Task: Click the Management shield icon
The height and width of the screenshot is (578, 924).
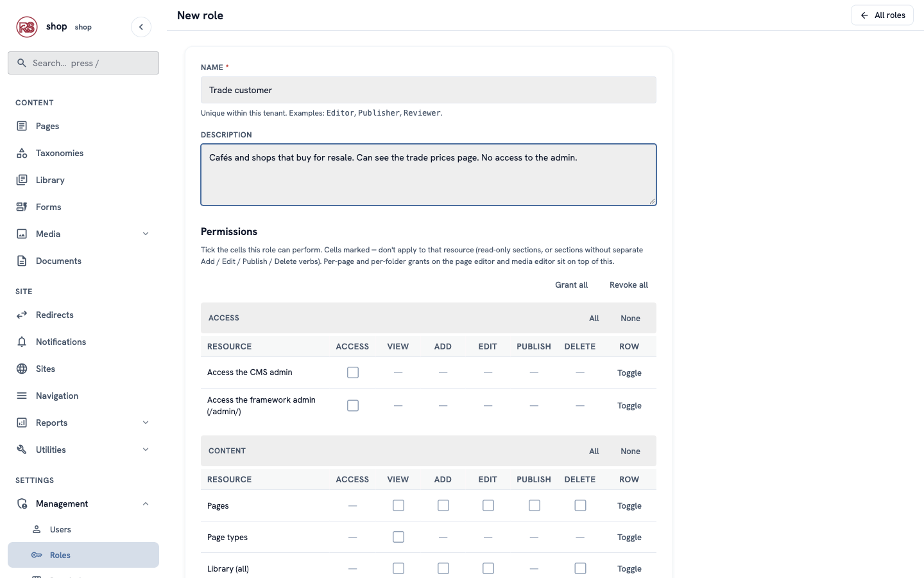Action: click(22, 504)
